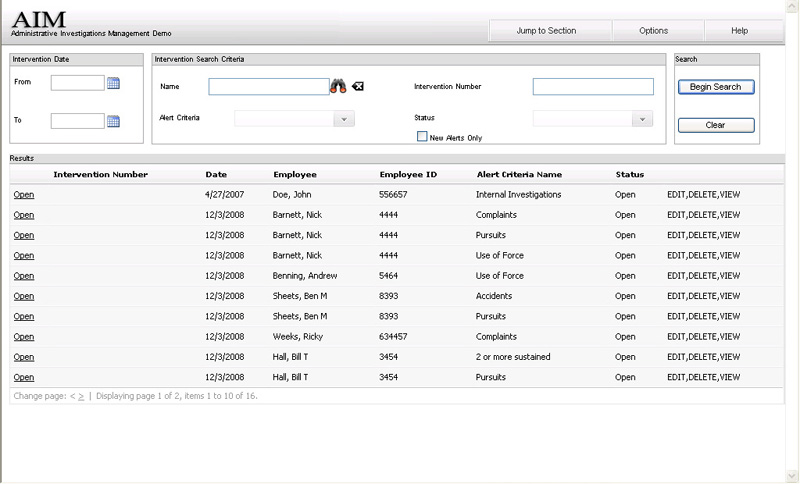
Task: Enable the New Alerts Only checkbox
Action: (422, 137)
